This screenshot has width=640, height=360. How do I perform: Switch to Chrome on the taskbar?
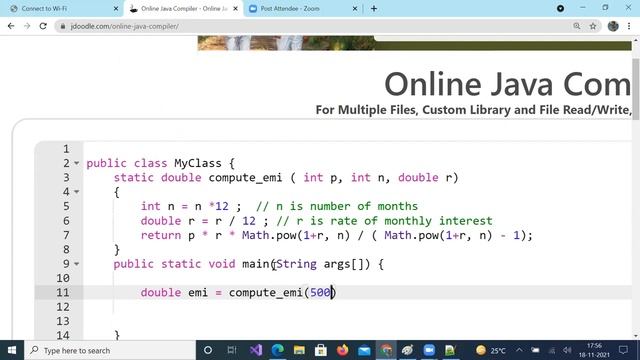386,350
